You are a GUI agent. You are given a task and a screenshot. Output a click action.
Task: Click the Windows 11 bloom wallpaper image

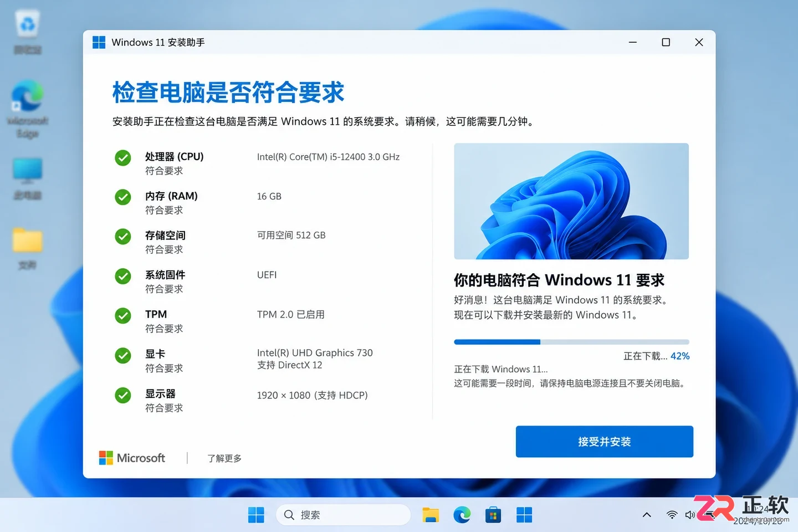(571, 201)
